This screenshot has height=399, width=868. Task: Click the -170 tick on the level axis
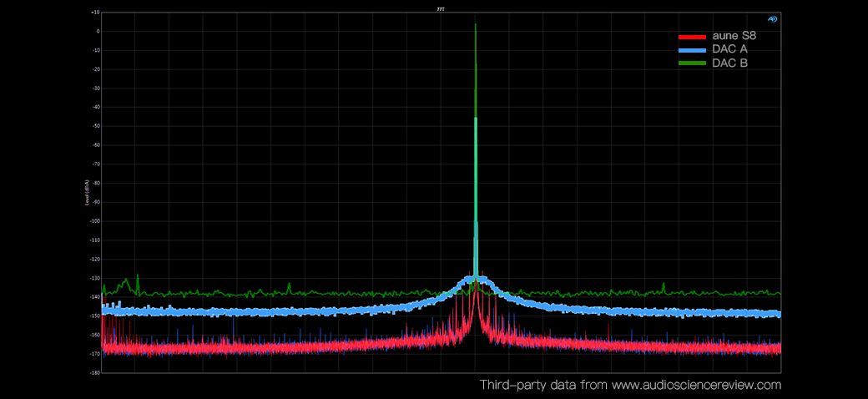95,353
